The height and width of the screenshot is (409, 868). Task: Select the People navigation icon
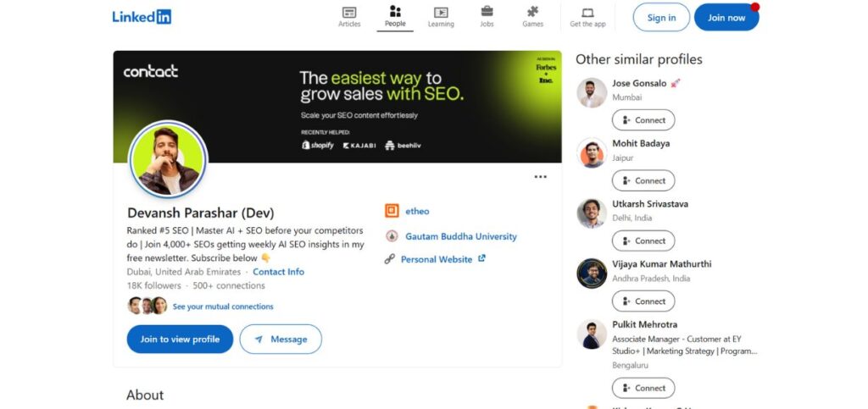395,12
